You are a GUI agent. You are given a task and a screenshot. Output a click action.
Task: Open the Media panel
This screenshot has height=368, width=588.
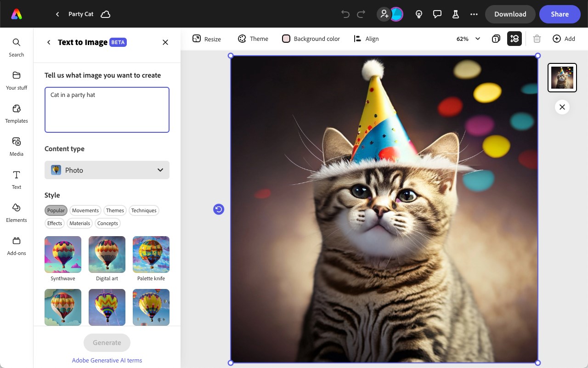[x=16, y=146]
